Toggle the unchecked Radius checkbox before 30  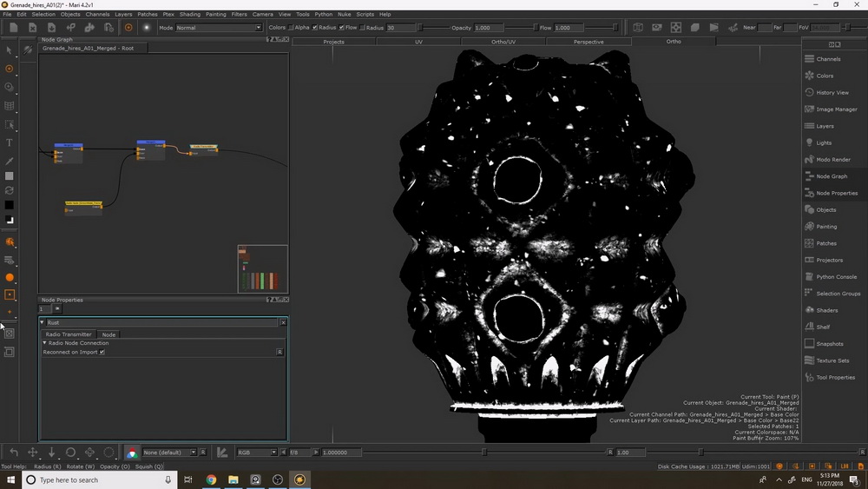(x=362, y=27)
